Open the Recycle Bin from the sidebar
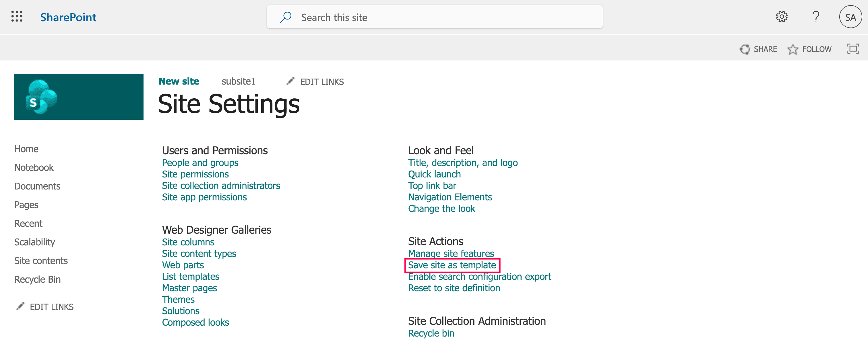This screenshot has width=868, height=340. [37, 279]
